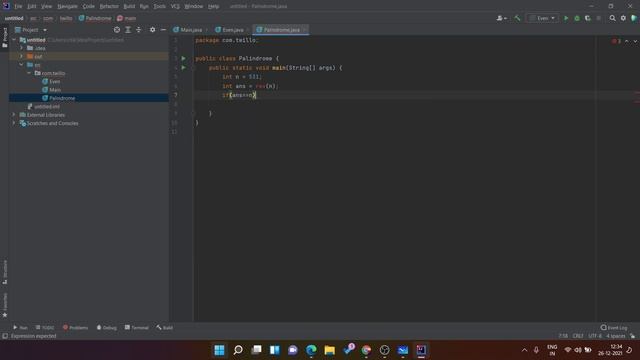Click the Collapse All icon in Project panel

(138, 30)
